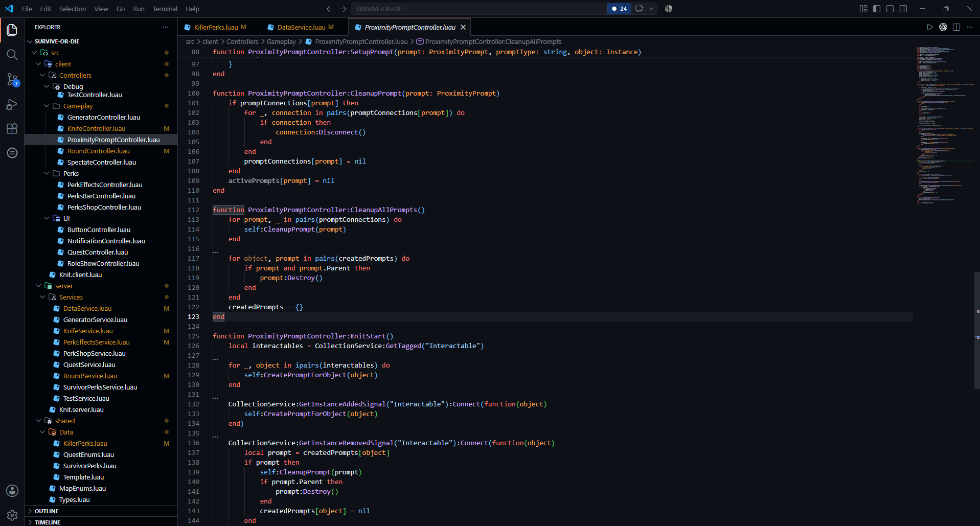This screenshot has height=526, width=980.
Task: Go forward with the right arrow
Action: [x=343, y=9]
